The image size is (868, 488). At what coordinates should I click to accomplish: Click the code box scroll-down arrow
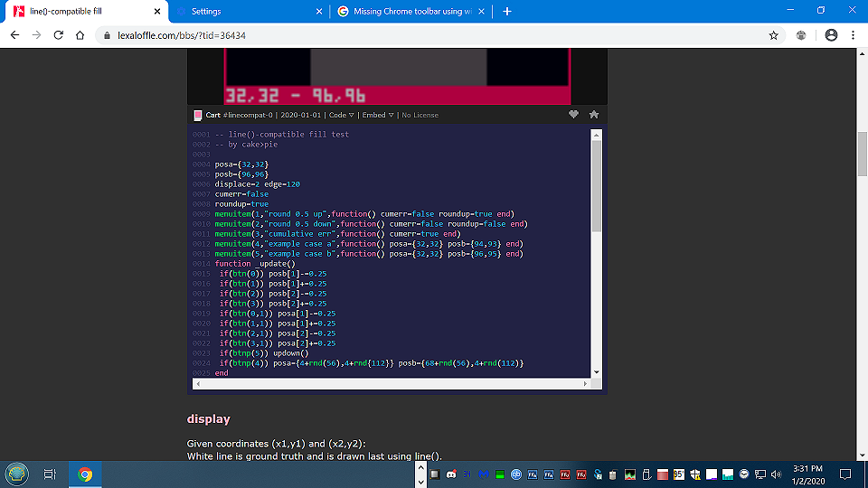[596, 372]
